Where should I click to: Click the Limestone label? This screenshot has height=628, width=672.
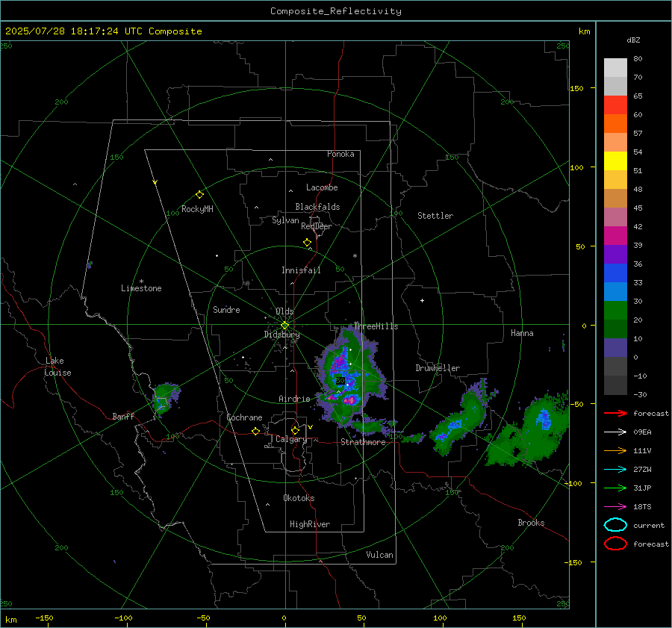pos(141,288)
